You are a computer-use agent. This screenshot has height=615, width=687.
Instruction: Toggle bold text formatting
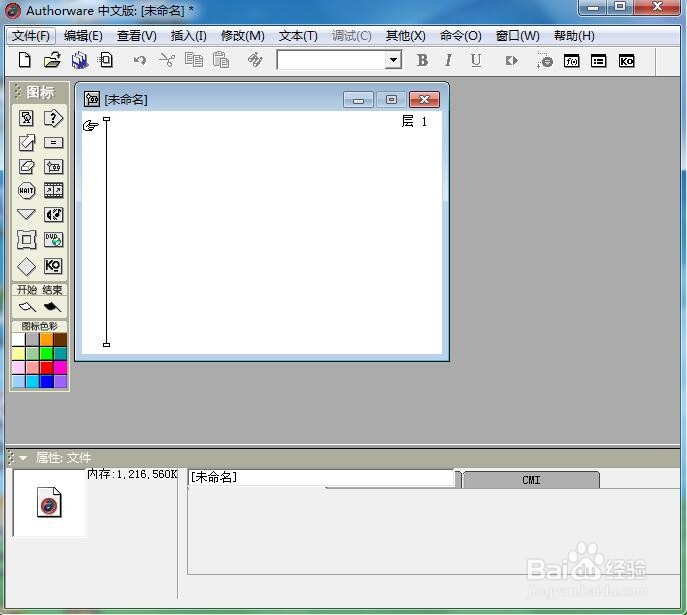(x=422, y=60)
